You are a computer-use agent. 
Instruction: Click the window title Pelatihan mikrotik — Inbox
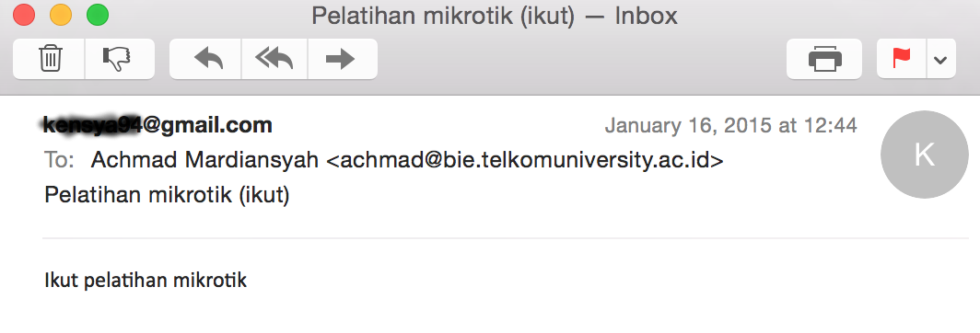pyautogui.click(x=495, y=16)
